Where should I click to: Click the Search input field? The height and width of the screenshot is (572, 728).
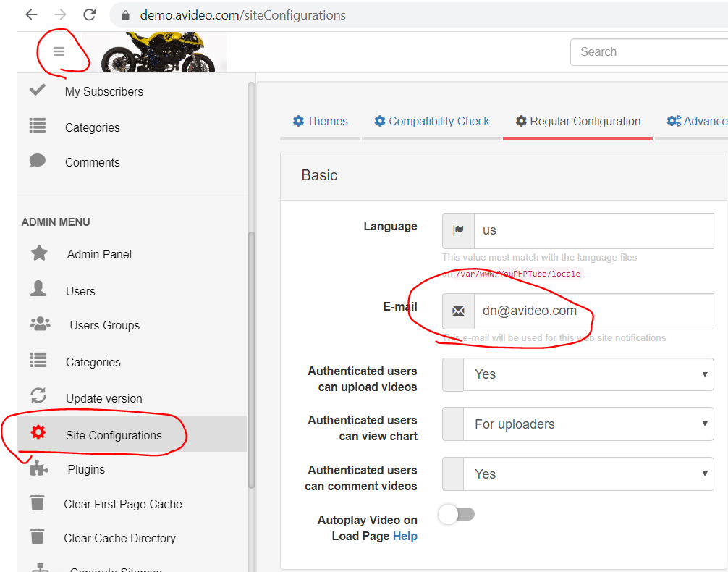649,52
